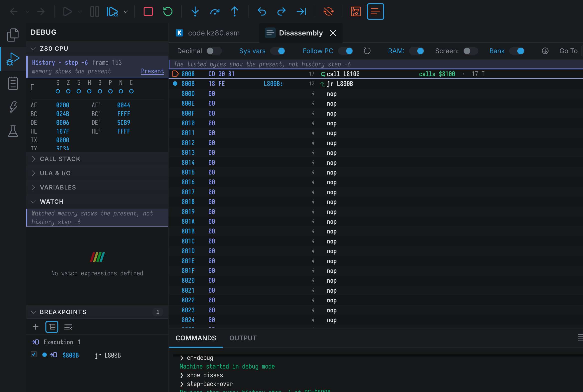Restart the machine with the green circular arrow
Screen dimensions: 583x392
tap(168, 11)
